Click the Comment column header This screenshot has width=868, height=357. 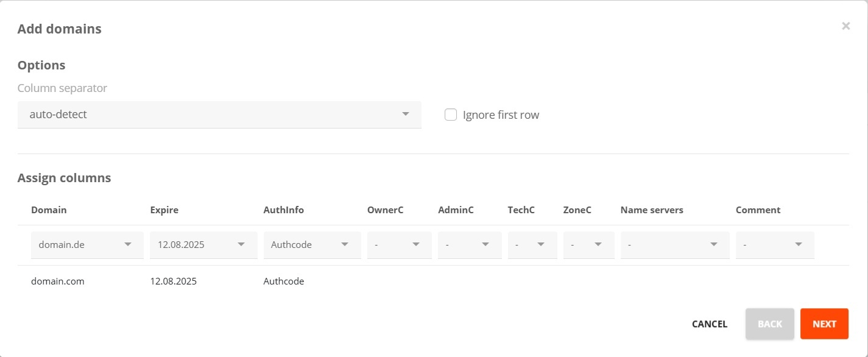tap(758, 210)
